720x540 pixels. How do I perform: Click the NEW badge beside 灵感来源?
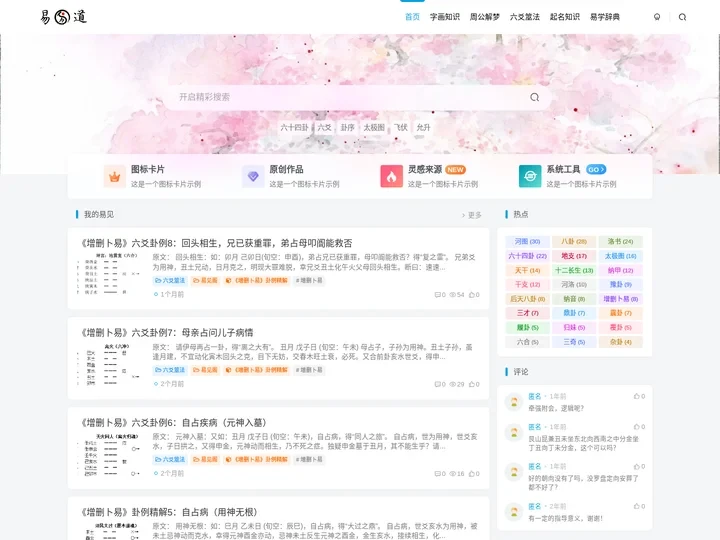[x=456, y=169]
